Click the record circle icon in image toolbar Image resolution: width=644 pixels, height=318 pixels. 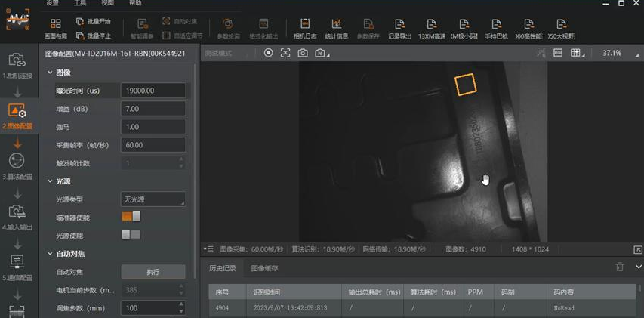(x=268, y=53)
